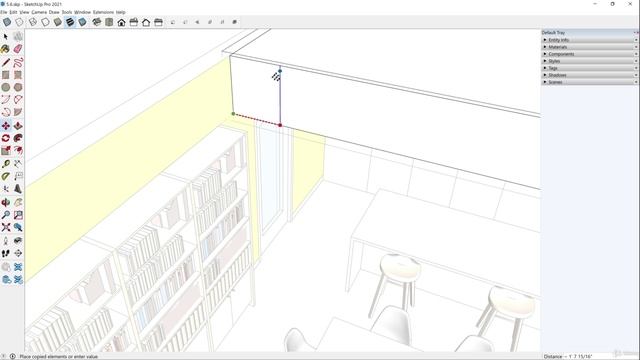Open the Draw menu
This screenshot has height=360, width=640.
pos(54,12)
